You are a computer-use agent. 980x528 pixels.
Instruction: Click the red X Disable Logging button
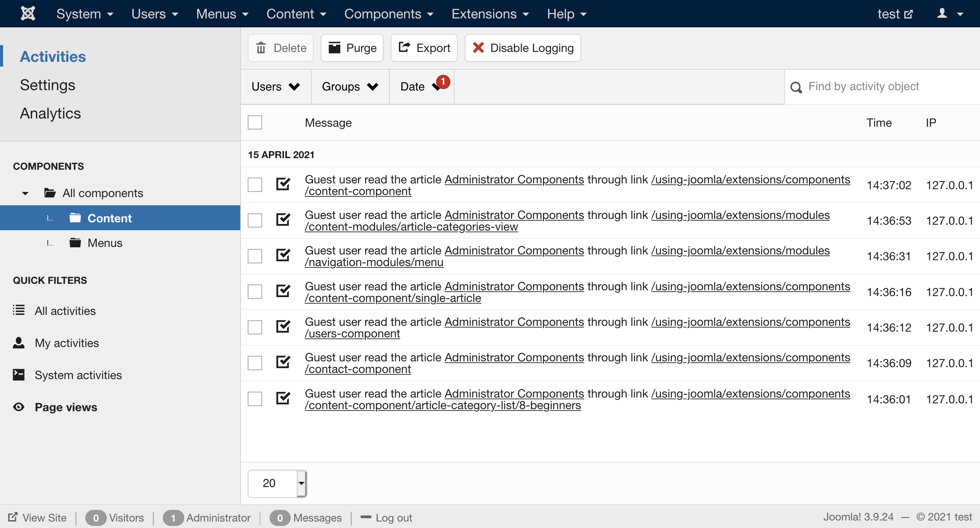[522, 48]
